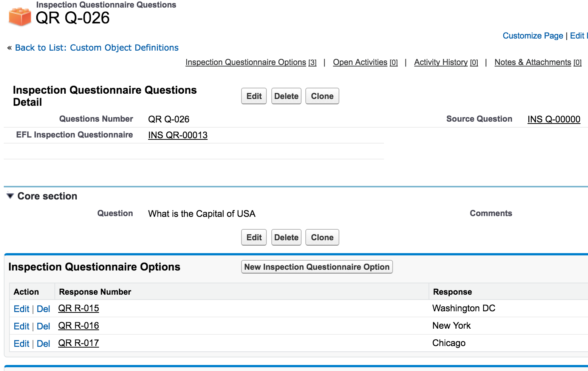Edit the Washington DC response row
588x371 pixels.
tap(21, 309)
